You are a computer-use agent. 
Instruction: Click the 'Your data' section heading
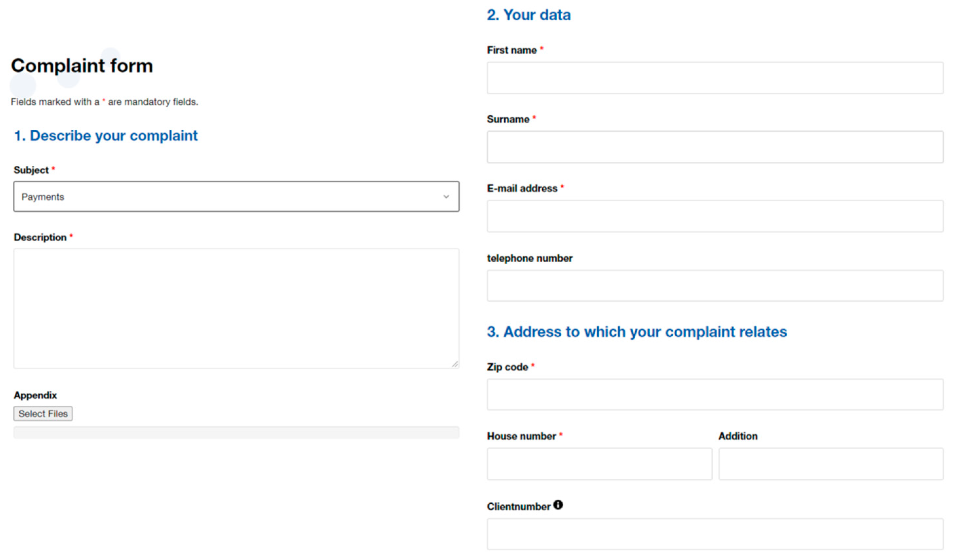point(529,15)
